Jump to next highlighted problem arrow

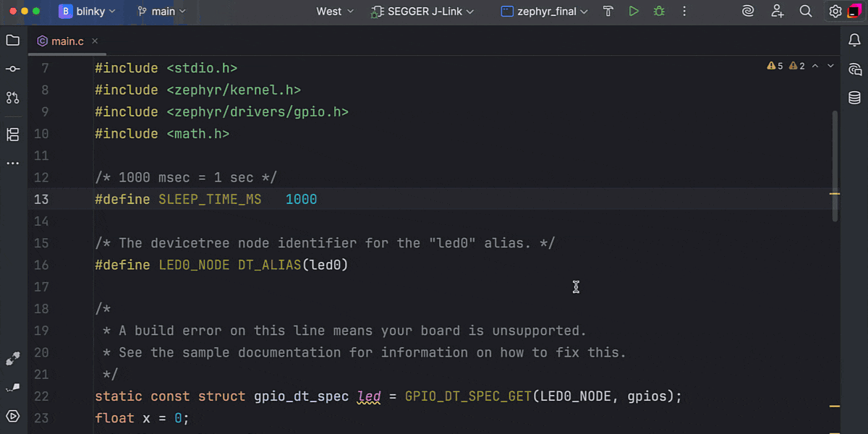point(830,66)
